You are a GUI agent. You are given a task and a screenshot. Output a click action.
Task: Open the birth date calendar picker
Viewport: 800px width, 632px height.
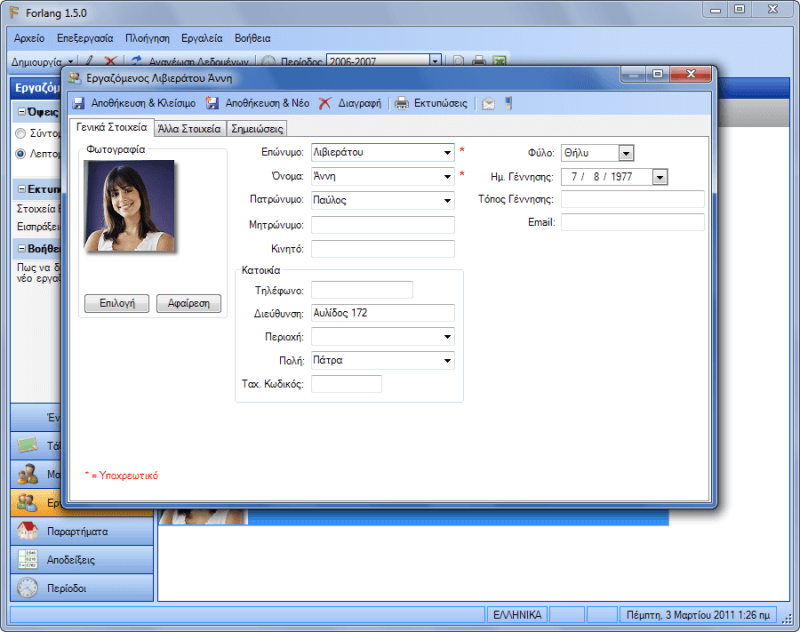(659, 177)
